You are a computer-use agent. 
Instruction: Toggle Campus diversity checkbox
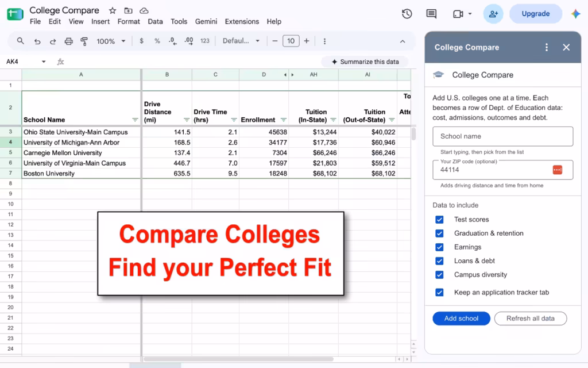(439, 275)
